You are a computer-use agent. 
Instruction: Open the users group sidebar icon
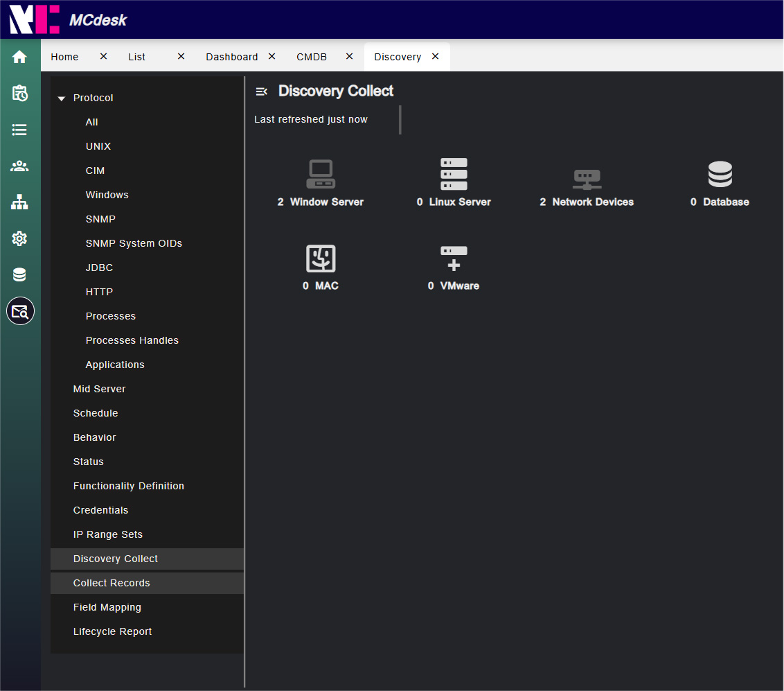[x=19, y=166]
